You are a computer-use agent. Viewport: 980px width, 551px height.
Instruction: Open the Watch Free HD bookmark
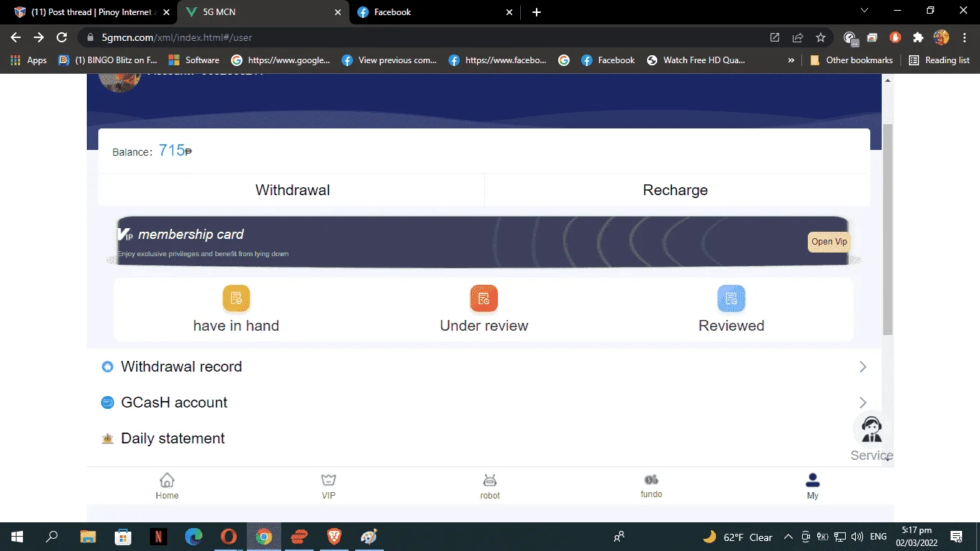[696, 60]
